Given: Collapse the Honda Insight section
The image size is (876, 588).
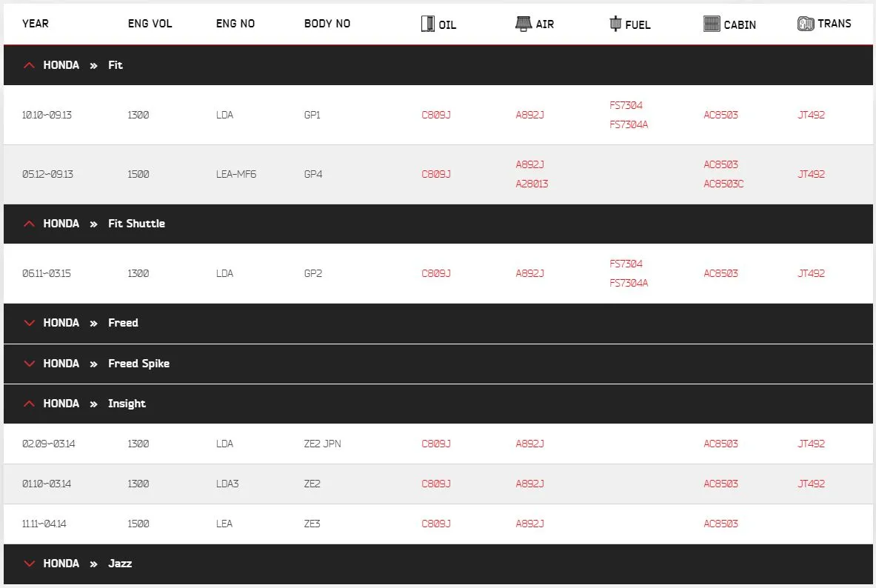Looking at the screenshot, I should tap(30, 404).
